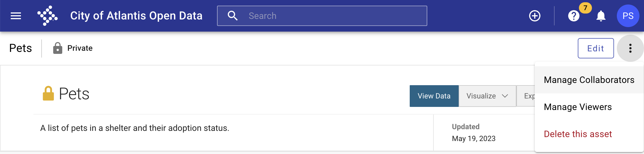View notifications via bell icon
Screen dimensions: 644x154
[601, 16]
